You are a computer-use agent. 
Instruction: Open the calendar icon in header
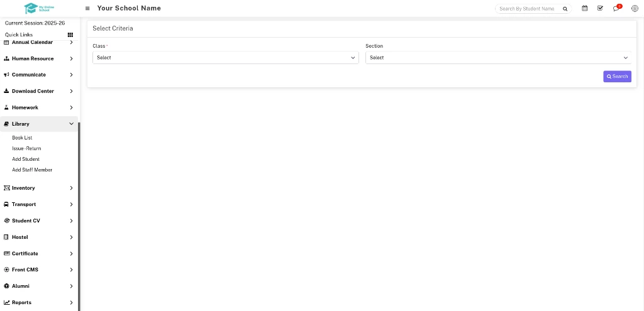[x=584, y=8]
